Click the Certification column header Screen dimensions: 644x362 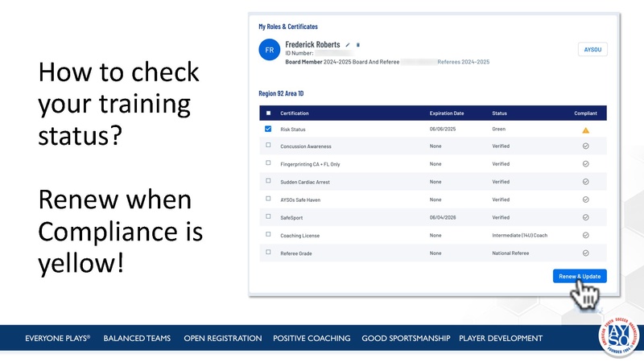point(295,113)
